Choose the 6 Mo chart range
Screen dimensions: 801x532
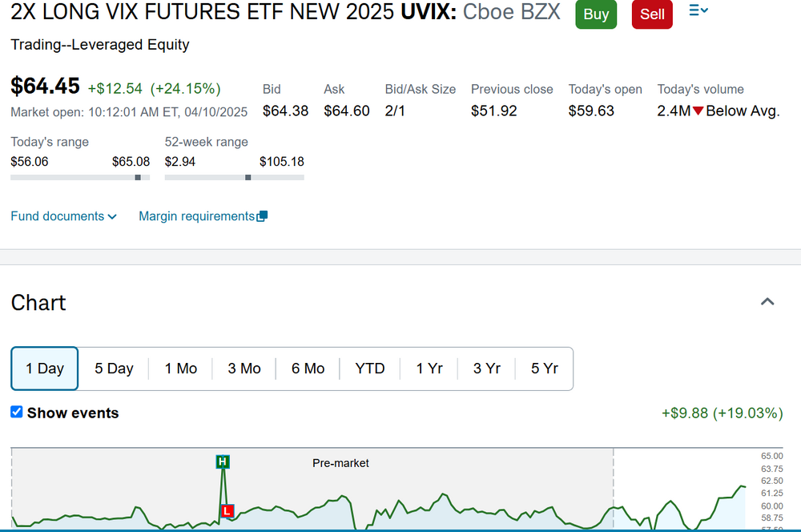[x=308, y=369]
